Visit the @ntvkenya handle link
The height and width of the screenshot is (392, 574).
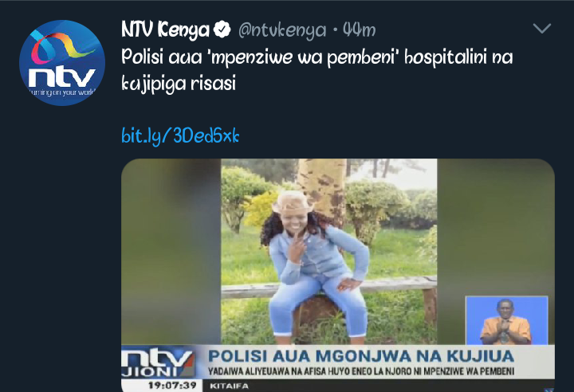pyautogui.click(x=282, y=30)
